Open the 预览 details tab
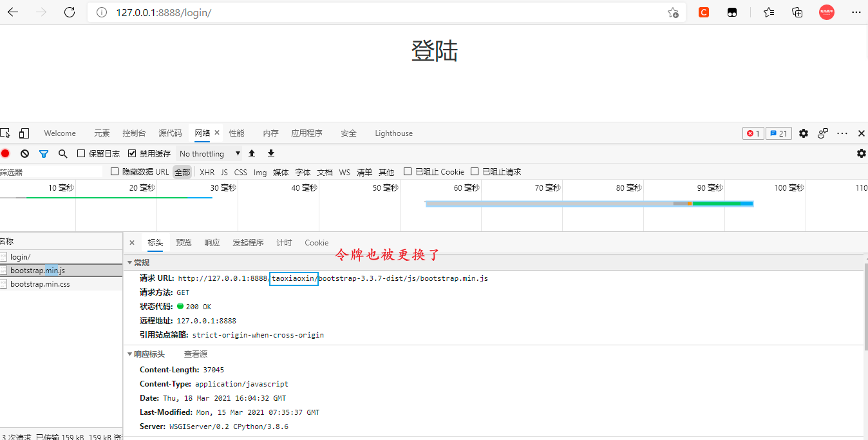This screenshot has height=440, width=868. point(184,243)
